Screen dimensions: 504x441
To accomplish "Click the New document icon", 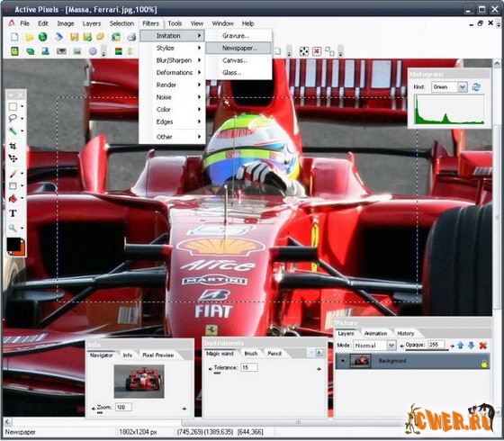I will 14,37.
